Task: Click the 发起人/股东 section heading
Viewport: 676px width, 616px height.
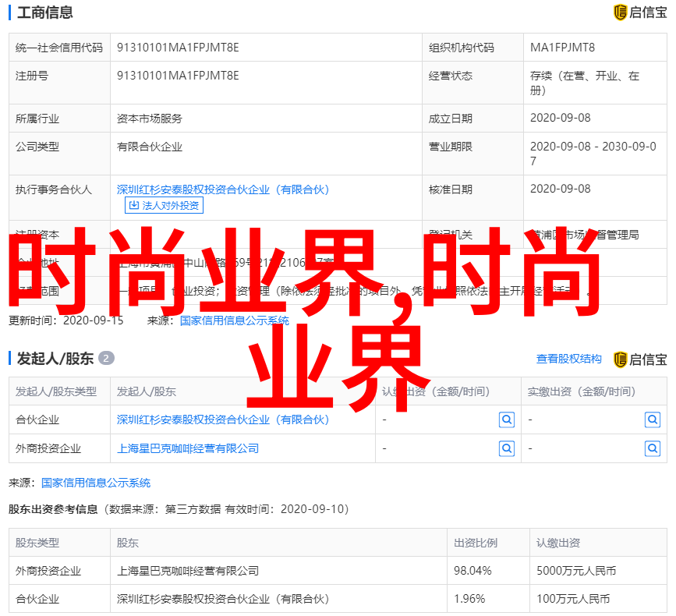Action: click(x=55, y=358)
